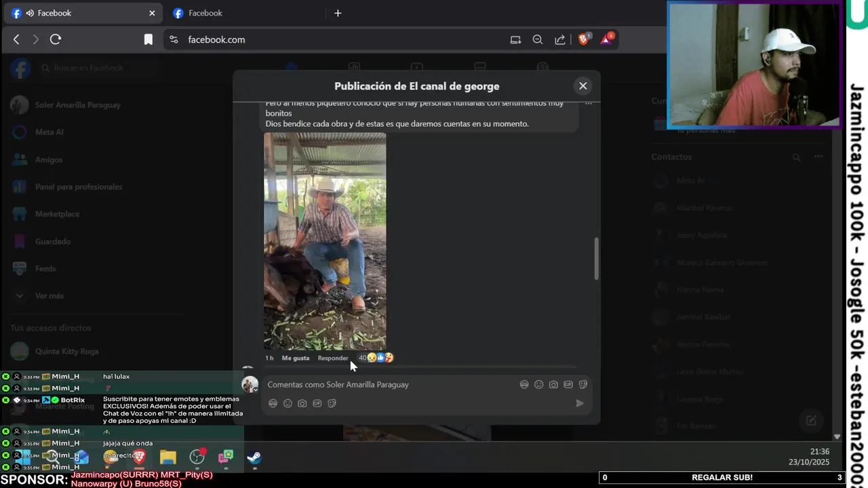
Task: Click the page scrollbar down arrow
Action: pyautogui.click(x=837, y=437)
